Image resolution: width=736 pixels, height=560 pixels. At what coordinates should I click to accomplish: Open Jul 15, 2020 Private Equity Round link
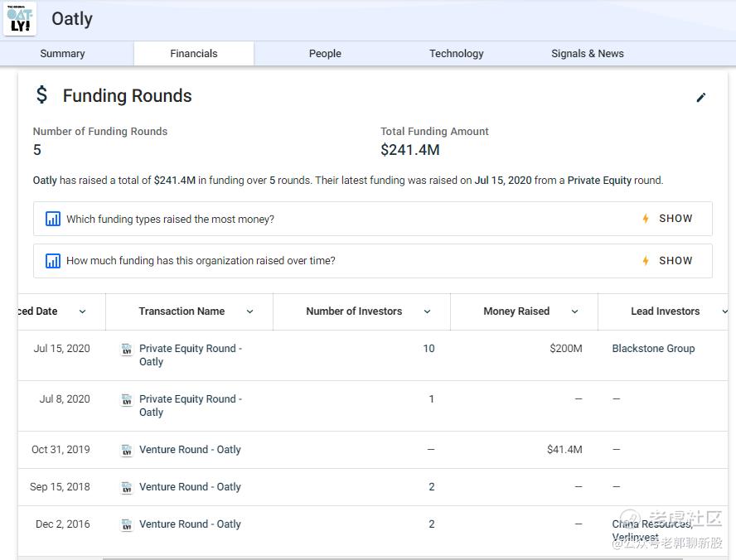point(191,355)
